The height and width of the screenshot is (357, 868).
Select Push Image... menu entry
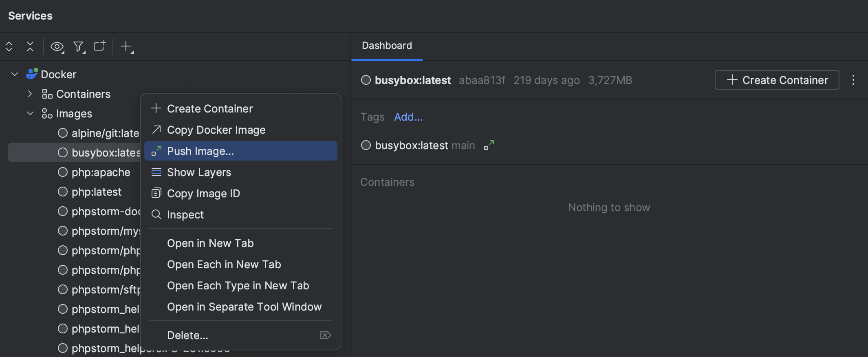click(x=241, y=151)
